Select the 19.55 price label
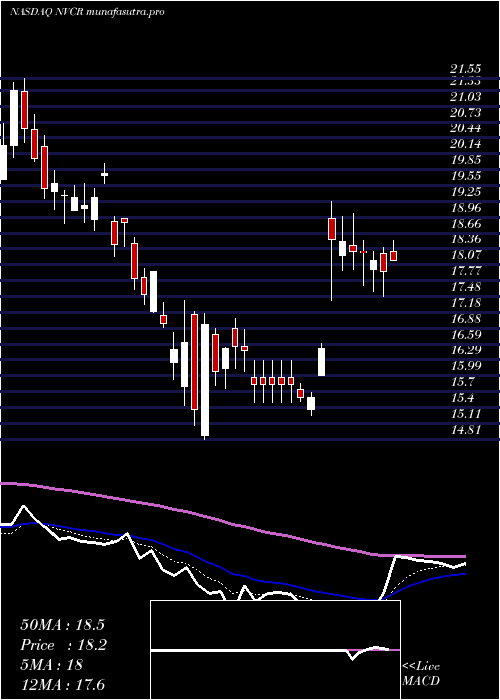The width and height of the screenshot is (500, 700). 466,176
